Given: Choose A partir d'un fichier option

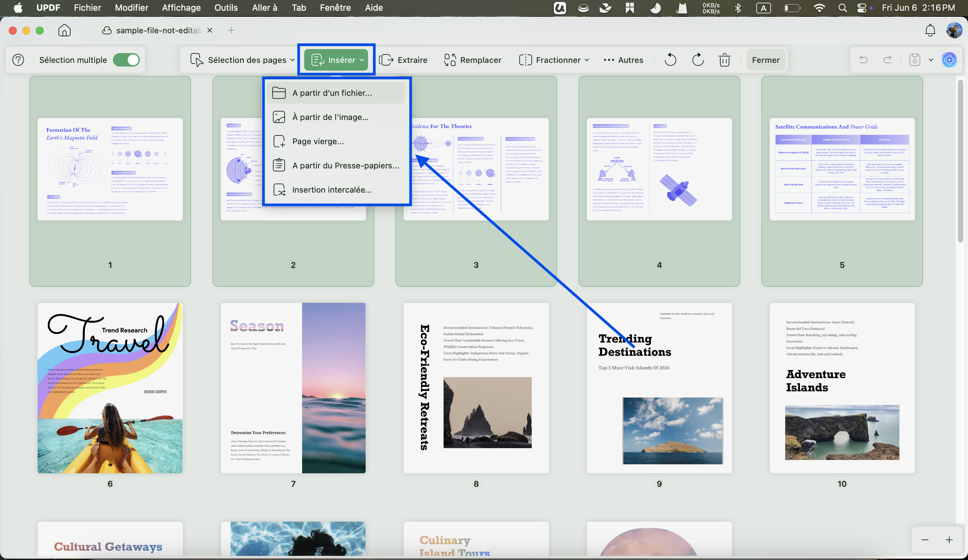Looking at the screenshot, I should [x=336, y=93].
